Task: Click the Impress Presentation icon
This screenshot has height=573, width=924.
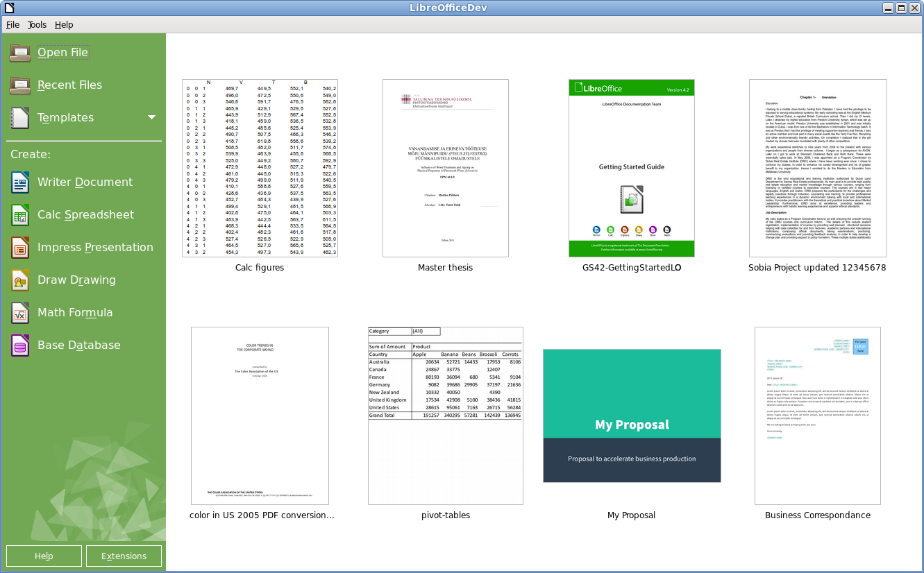Action: (20, 248)
